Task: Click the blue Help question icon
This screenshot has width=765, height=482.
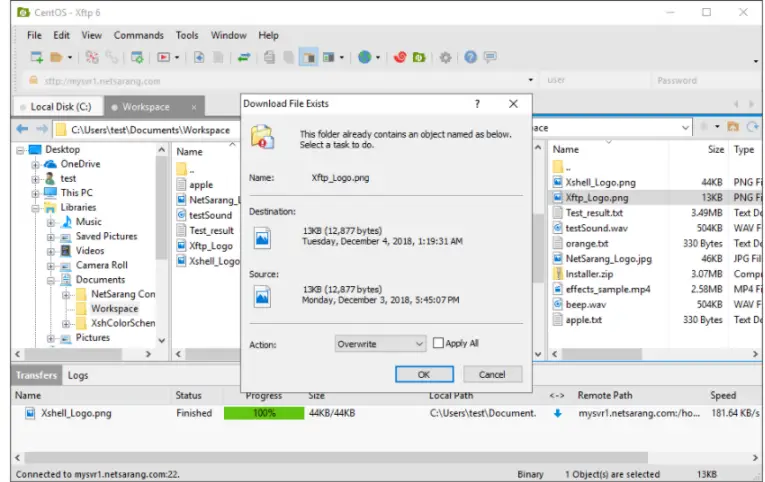Action: [470, 57]
